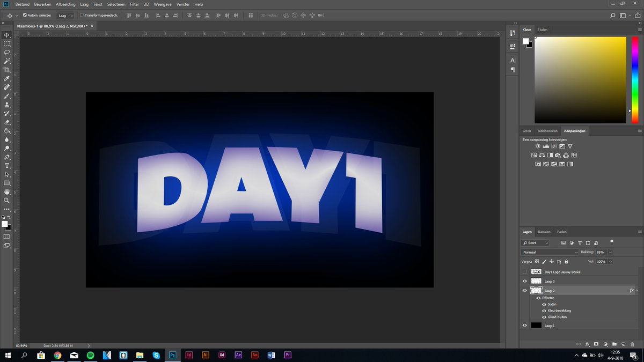The image size is (644, 362).
Task: Select the Laag 3 layer name
Action: coord(550,281)
